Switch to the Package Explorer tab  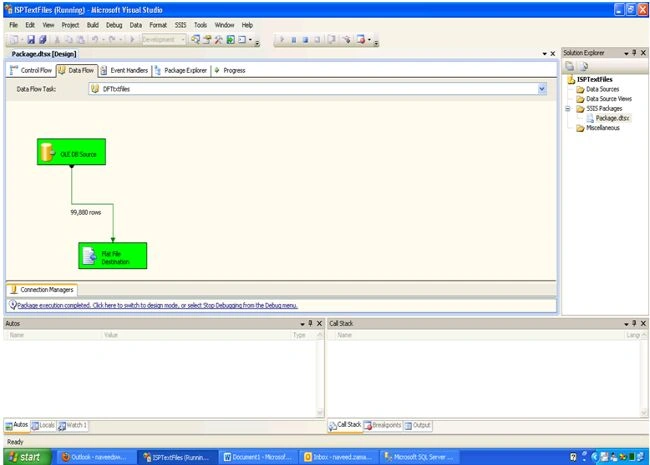click(181, 70)
